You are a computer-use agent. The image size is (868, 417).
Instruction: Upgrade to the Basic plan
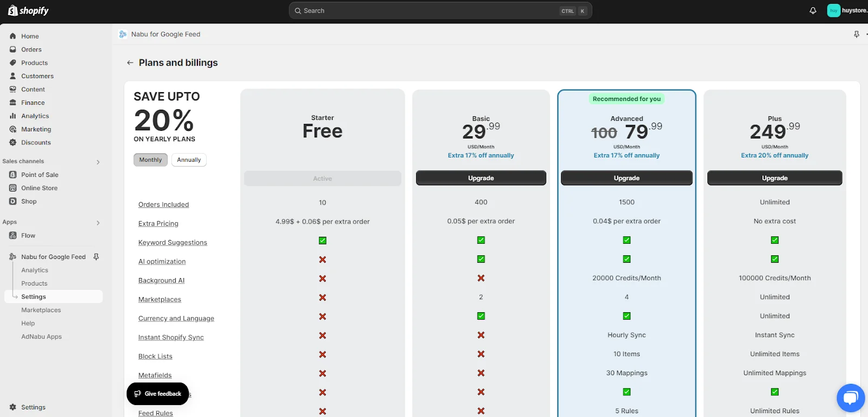tap(481, 178)
